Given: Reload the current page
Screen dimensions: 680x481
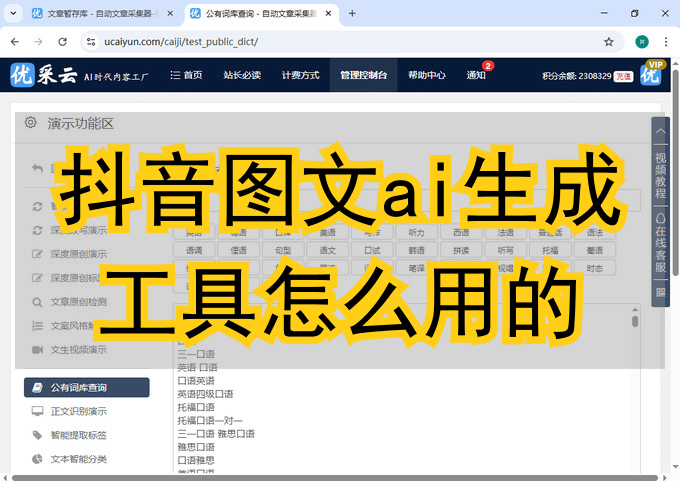Looking at the screenshot, I should pos(63,42).
